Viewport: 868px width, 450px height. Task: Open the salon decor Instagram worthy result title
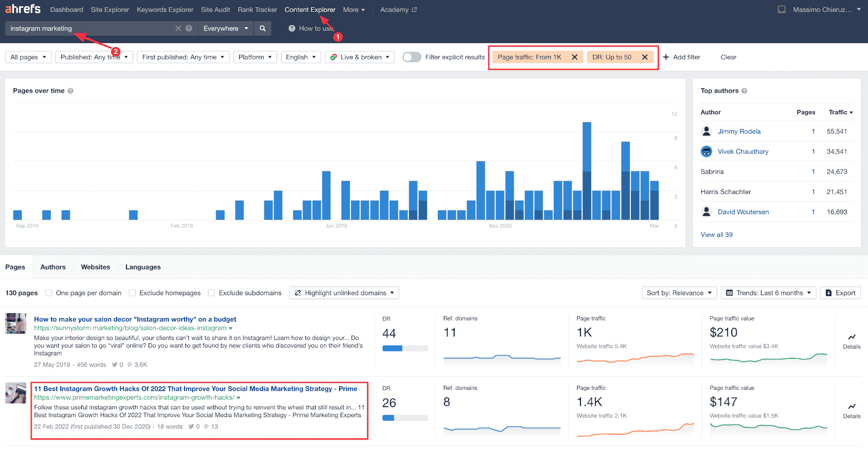coord(135,319)
